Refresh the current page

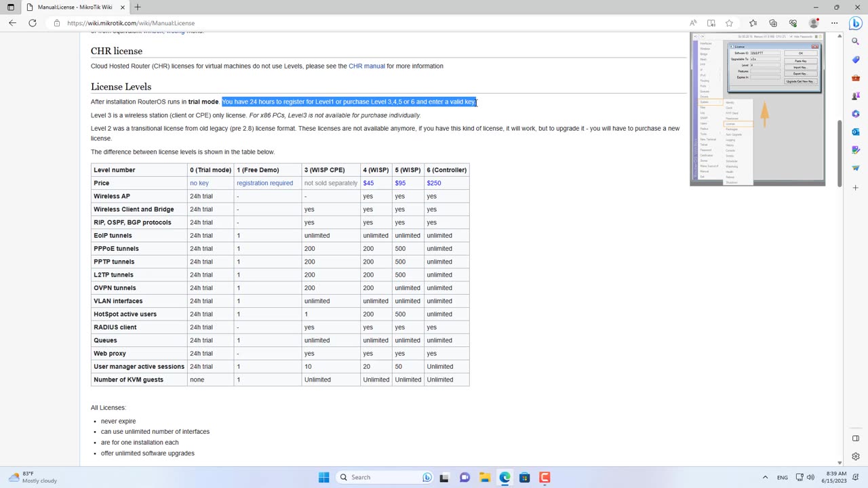click(32, 23)
